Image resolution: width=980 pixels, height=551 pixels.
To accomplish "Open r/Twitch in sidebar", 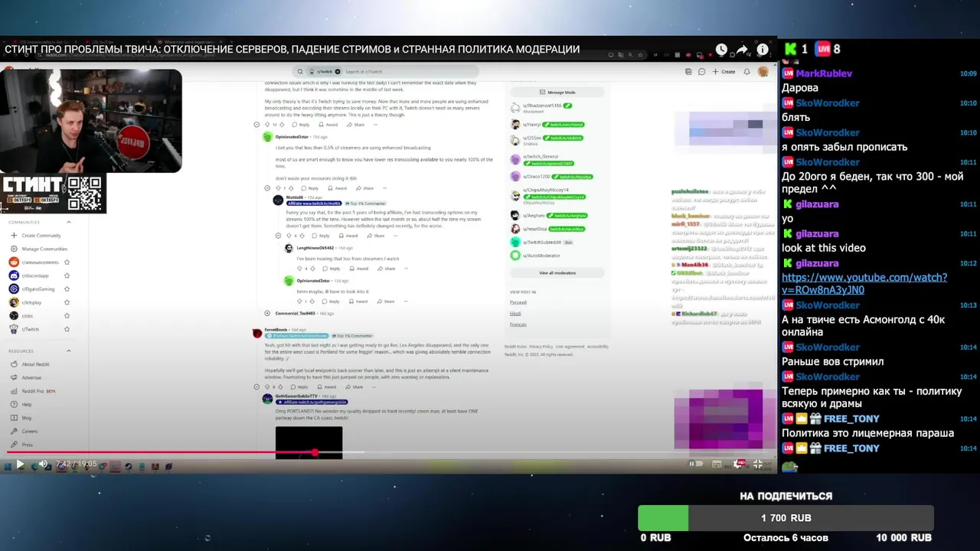I will pos(24,329).
